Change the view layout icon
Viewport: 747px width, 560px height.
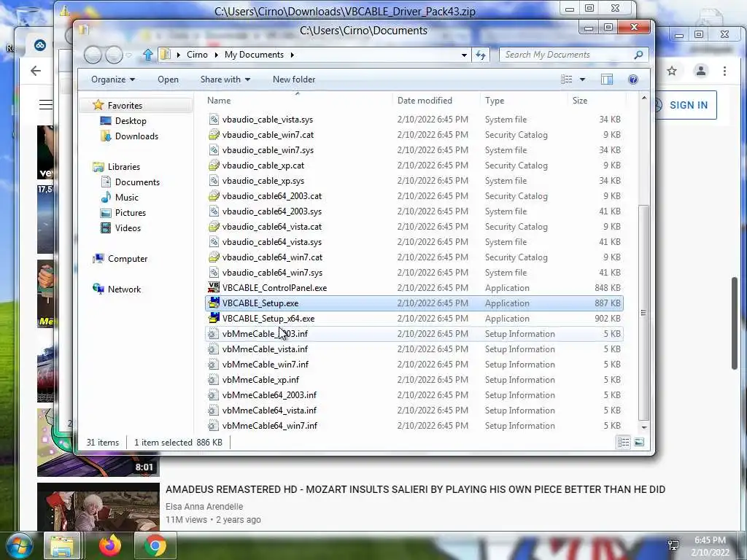(566, 79)
